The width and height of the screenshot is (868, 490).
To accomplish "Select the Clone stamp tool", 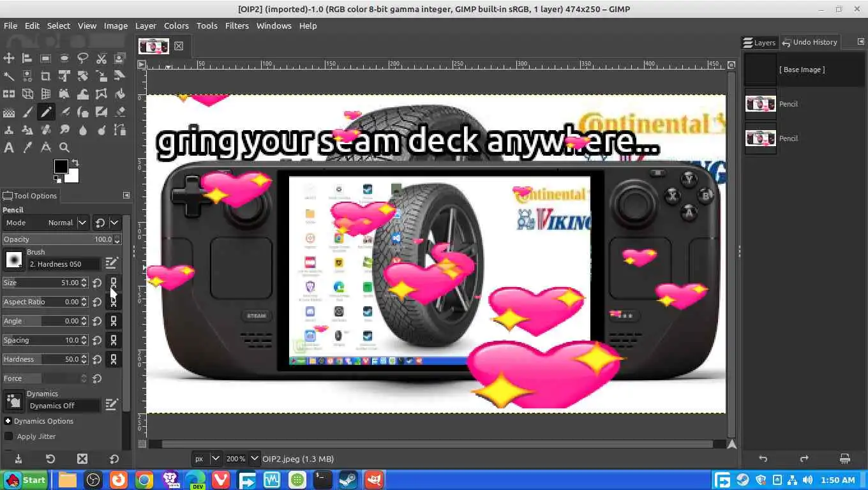I will coord(9,130).
